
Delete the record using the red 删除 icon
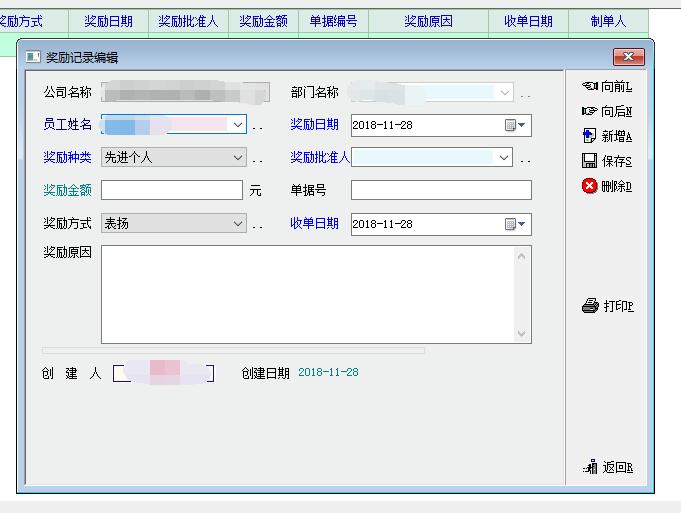click(x=606, y=186)
